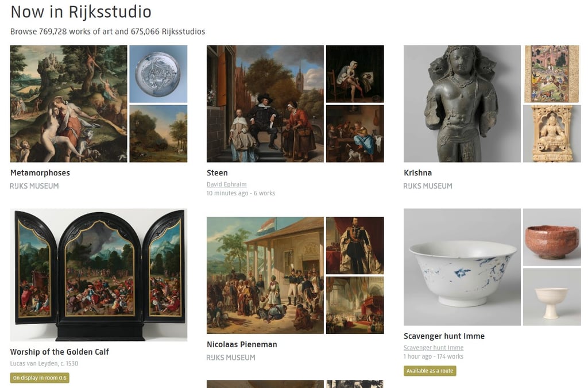The height and width of the screenshot is (388, 588).
Task: Click the Available as a route badge
Action: pyautogui.click(x=430, y=371)
